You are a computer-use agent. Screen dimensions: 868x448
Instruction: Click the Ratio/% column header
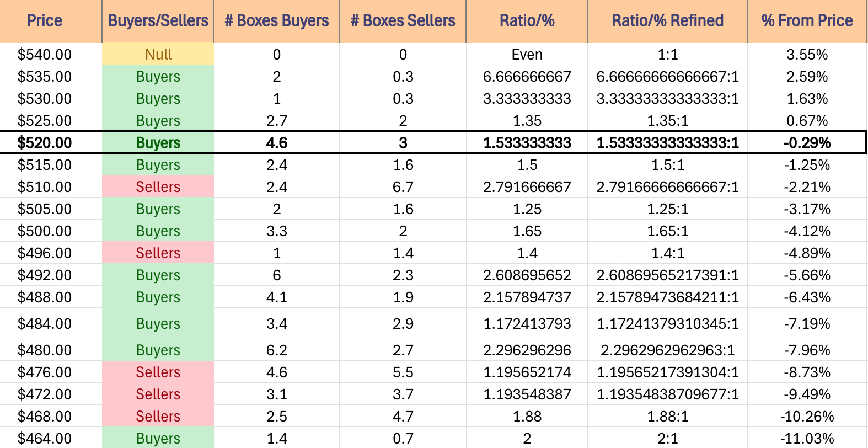coord(527,21)
